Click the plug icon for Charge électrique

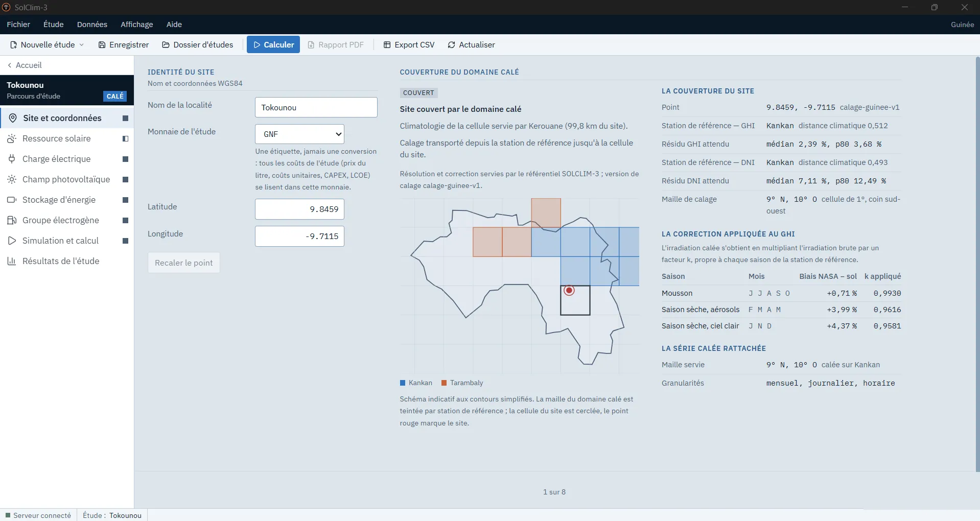click(x=12, y=159)
